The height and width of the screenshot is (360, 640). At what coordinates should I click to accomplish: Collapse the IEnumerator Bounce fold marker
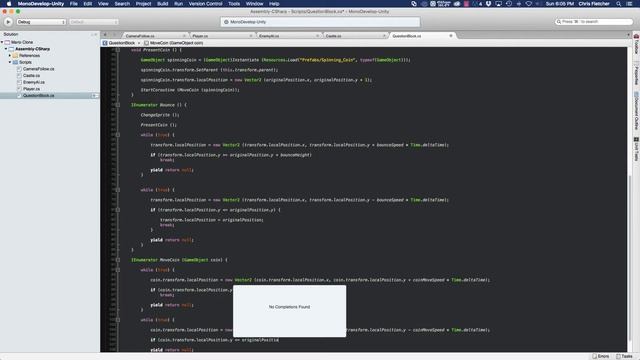click(118, 105)
